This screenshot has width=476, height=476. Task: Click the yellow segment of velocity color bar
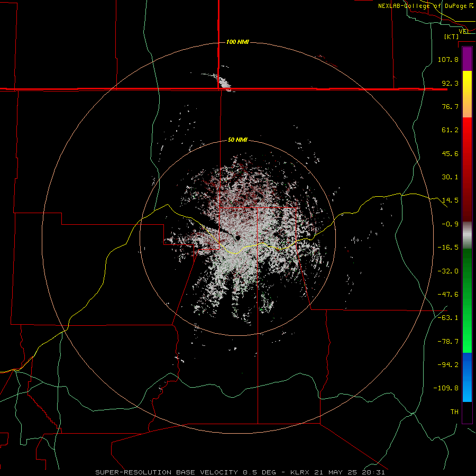pos(467,94)
